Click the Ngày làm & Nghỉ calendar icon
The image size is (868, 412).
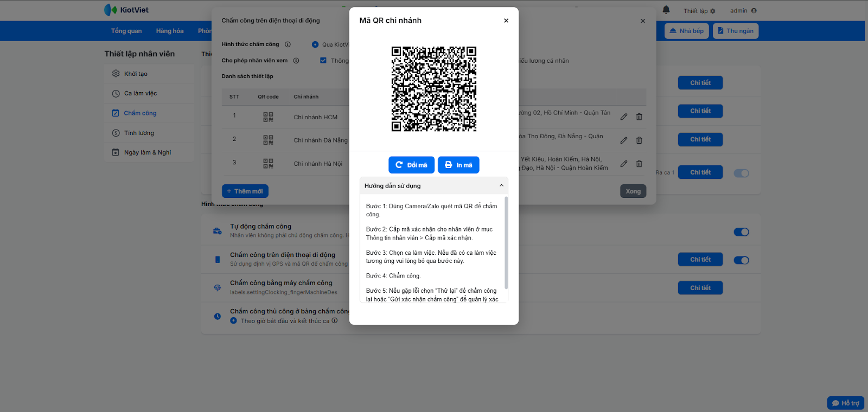coord(116,152)
